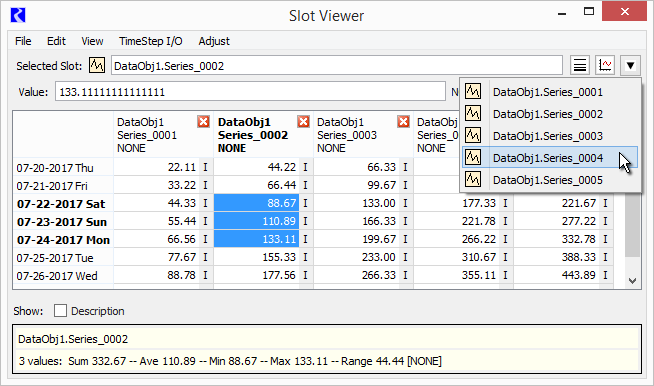Click the icon for DataObj1.Series_0003 in list
Screen dimensions: 654x386
(473, 135)
